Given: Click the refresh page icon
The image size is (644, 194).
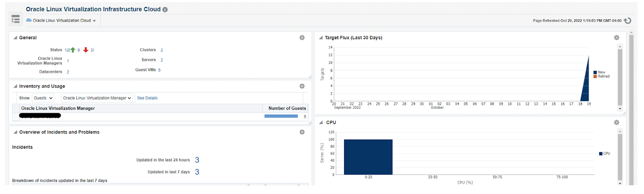Looking at the screenshot, I should coord(627,21).
